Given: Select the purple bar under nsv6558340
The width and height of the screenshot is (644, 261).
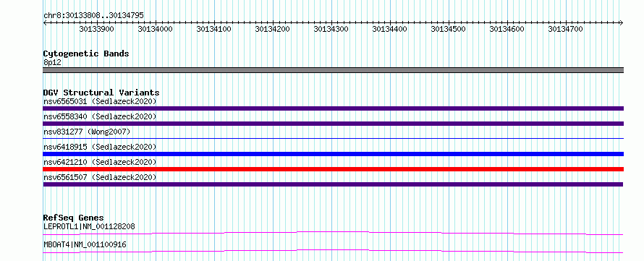Looking at the screenshot, I should (x=333, y=124).
